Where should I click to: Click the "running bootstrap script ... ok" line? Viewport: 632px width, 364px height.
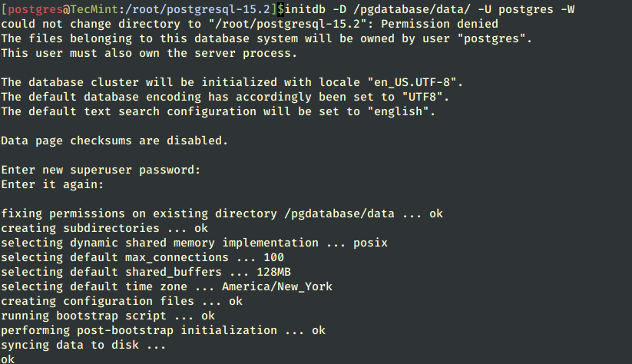(108, 316)
